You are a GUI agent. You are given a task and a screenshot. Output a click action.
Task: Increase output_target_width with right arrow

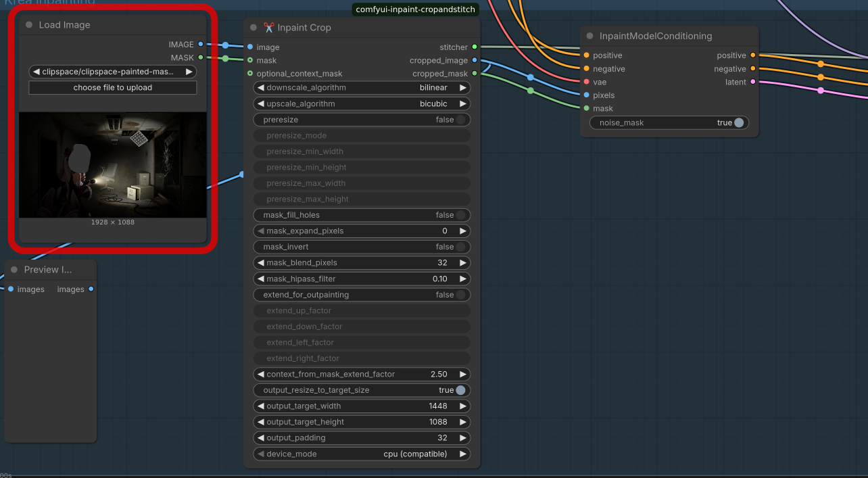pos(463,406)
